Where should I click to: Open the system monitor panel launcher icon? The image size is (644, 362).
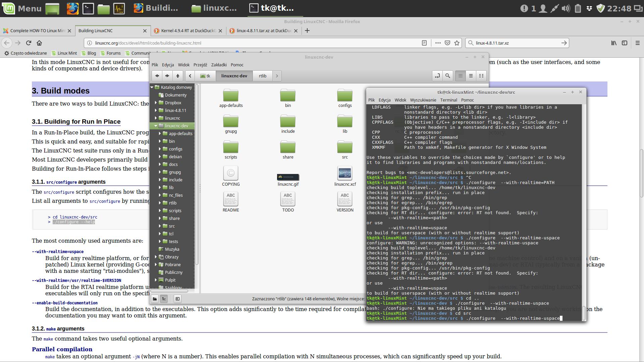point(119,8)
